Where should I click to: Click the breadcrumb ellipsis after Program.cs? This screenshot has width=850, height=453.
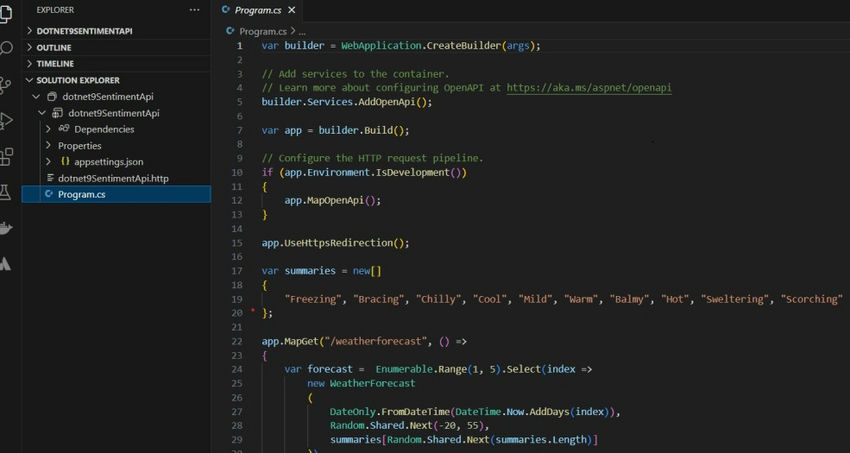point(302,31)
